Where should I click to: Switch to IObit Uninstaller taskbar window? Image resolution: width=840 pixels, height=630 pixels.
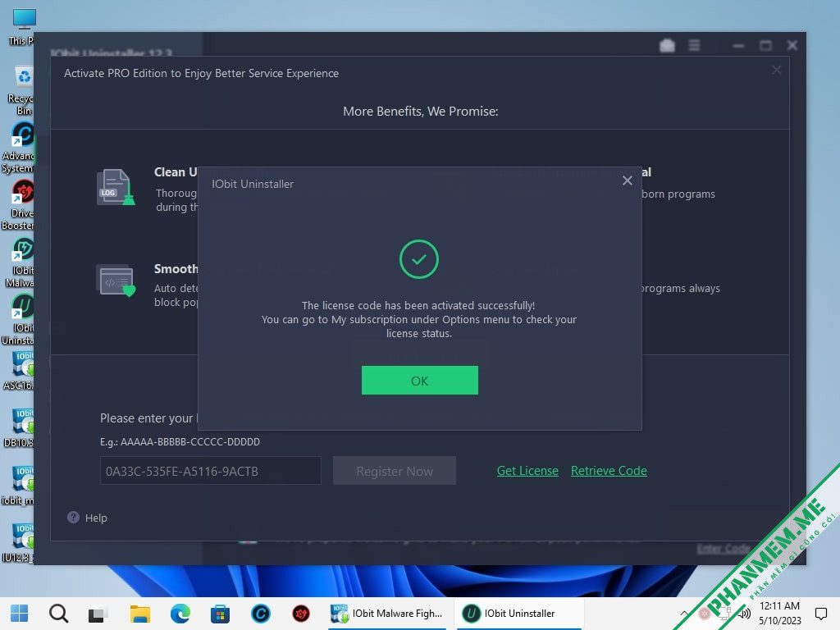[x=519, y=614]
